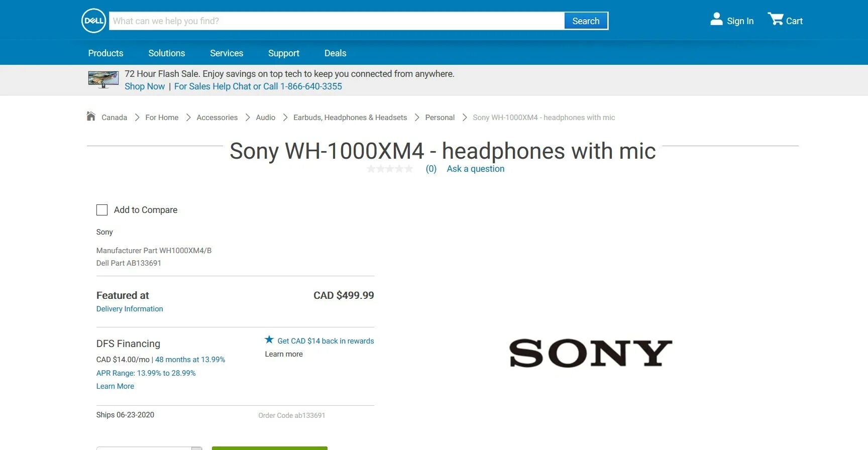The image size is (868, 450).
Task: Click the Dell logo icon
Action: point(94,21)
